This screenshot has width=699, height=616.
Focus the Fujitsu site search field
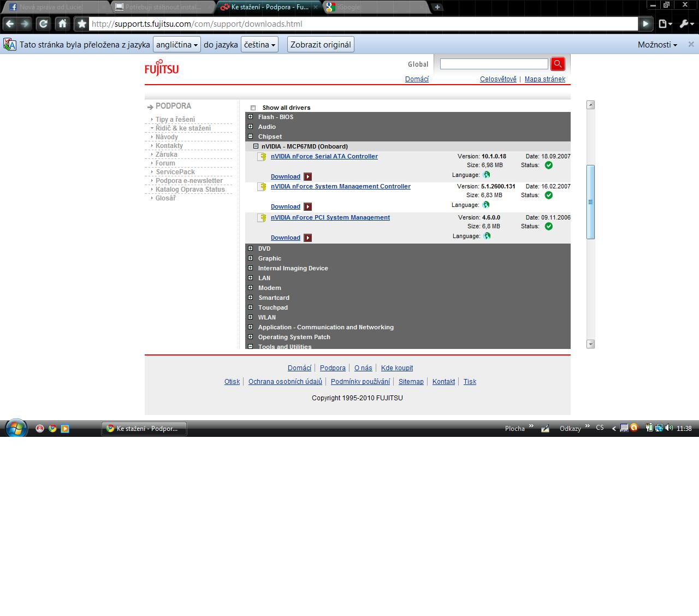(494, 64)
